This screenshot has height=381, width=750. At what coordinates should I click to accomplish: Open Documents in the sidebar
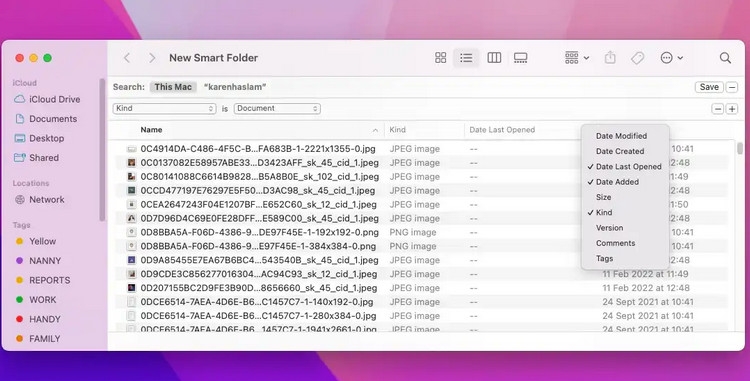(46, 119)
